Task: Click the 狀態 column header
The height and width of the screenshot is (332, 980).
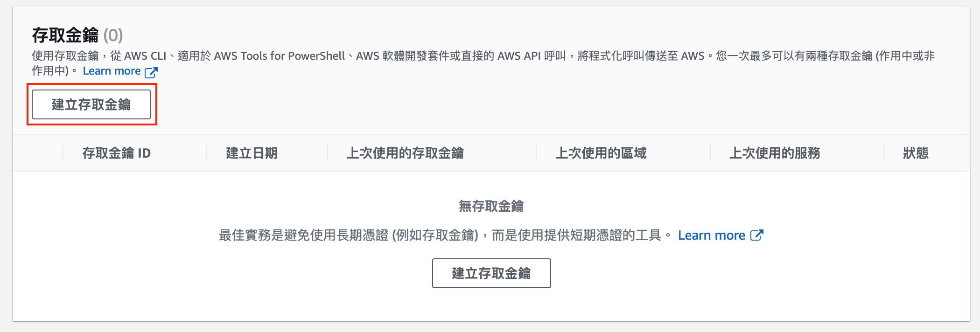Action: (916, 153)
